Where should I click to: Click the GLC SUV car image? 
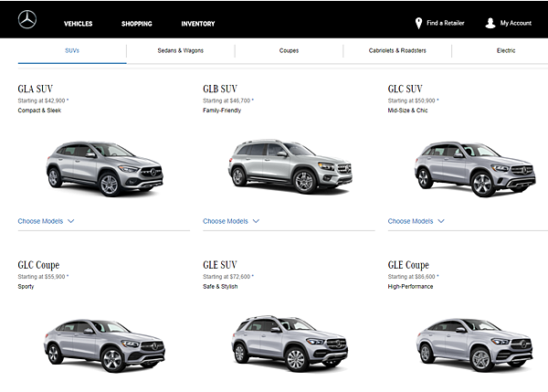tap(475, 169)
